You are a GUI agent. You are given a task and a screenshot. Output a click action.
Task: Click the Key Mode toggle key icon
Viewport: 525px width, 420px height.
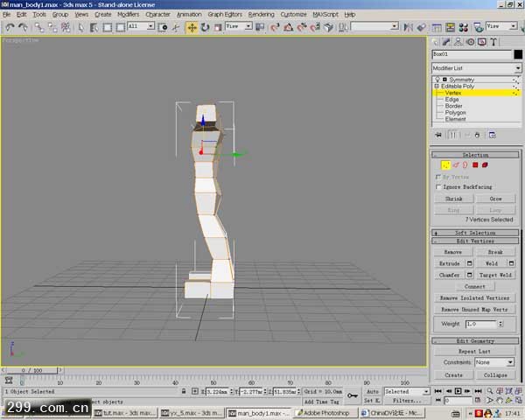[x=353, y=395]
